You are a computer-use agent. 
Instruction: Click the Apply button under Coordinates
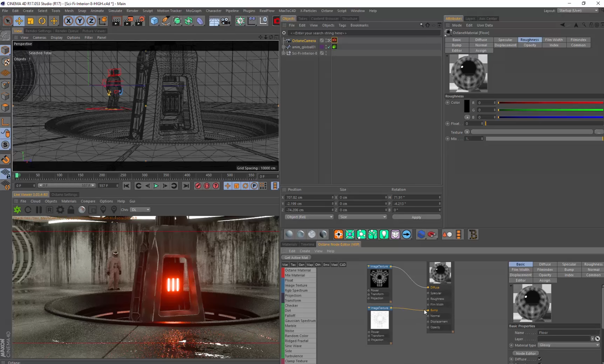pos(416,217)
